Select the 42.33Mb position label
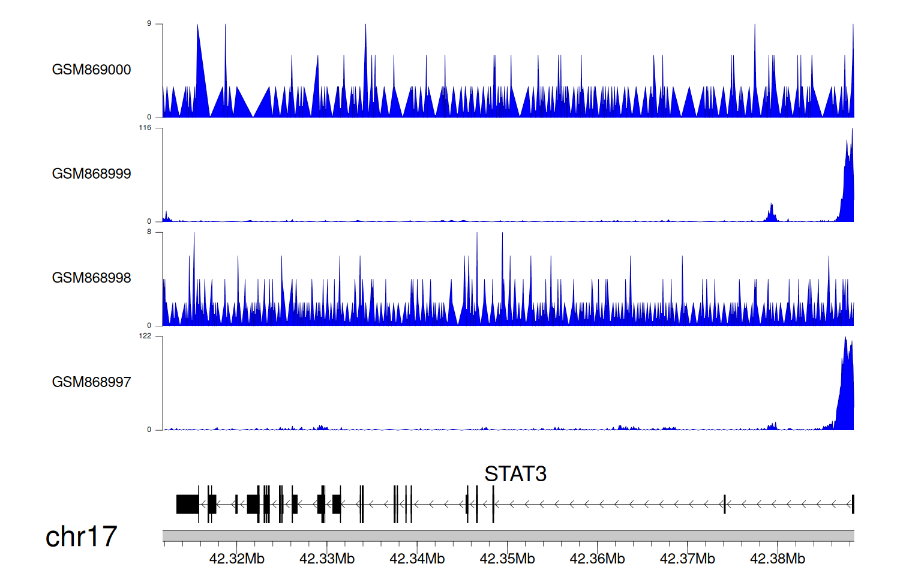The height and width of the screenshot is (588, 900). pyautogui.click(x=327, y=559)
